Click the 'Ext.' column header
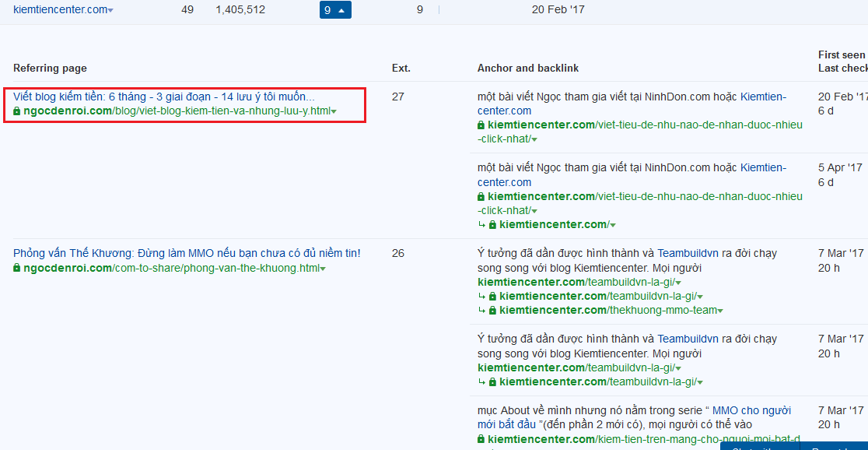The image size is (868, 450). click(401, 69)
